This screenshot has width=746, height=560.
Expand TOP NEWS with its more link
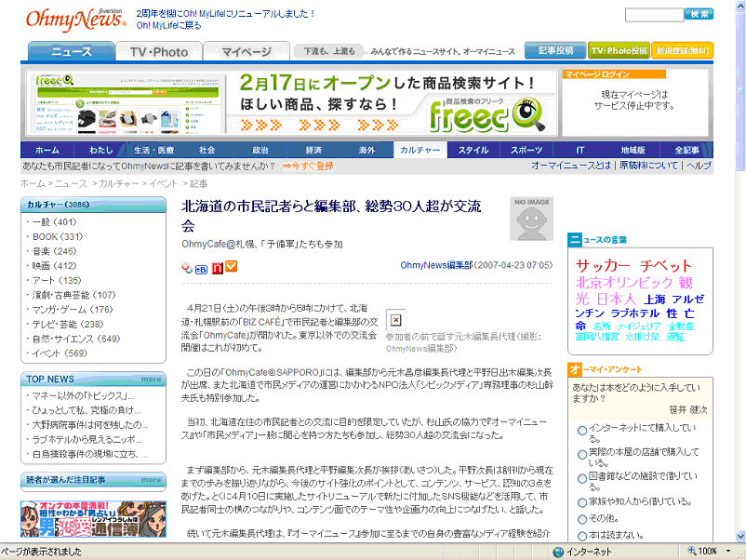click(152, 380)
